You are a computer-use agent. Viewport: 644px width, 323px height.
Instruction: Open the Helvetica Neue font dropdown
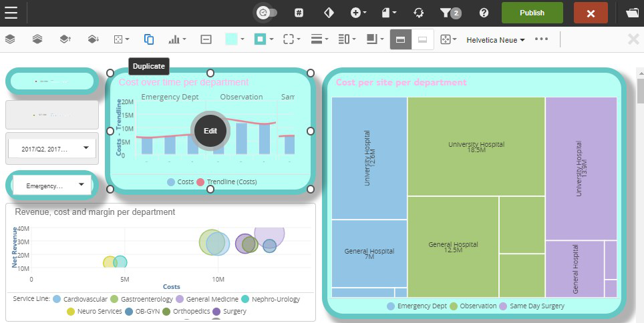(495, 39)
